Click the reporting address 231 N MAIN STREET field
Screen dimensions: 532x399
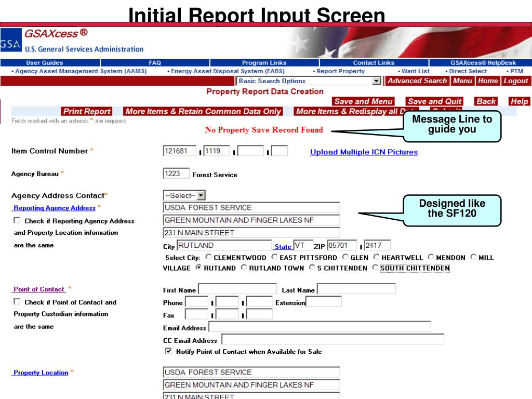click(x=251, y=232)
